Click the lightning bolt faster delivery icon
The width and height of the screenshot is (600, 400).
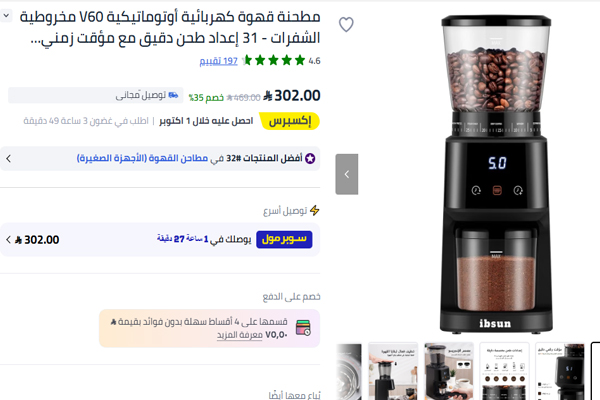pyautogui.click(x=315, y=210)
